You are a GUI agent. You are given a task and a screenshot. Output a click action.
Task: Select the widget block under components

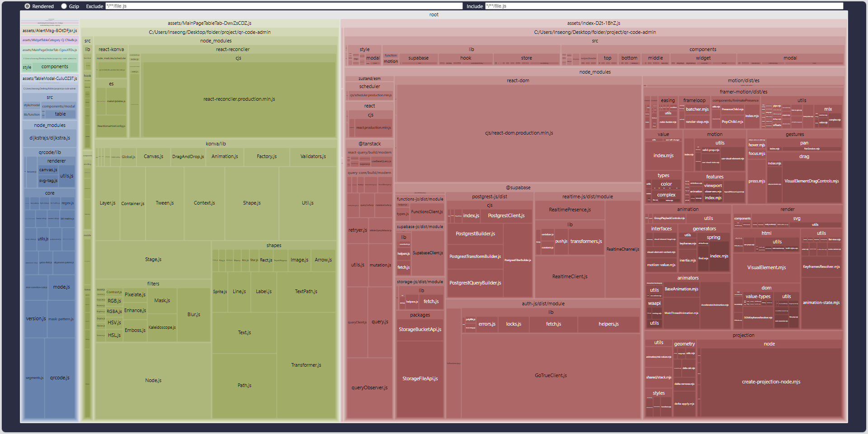point(703,58)
